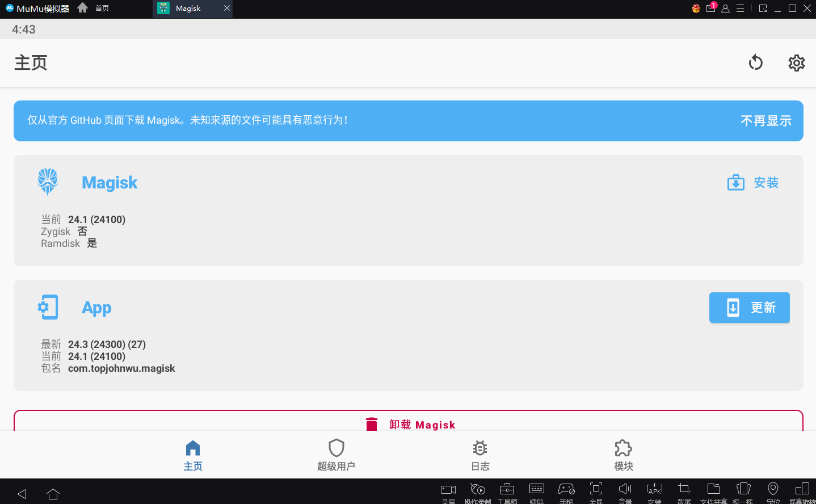Open virtual location via the 定位 icon
The image size is (816, 504).
(773, 489)
